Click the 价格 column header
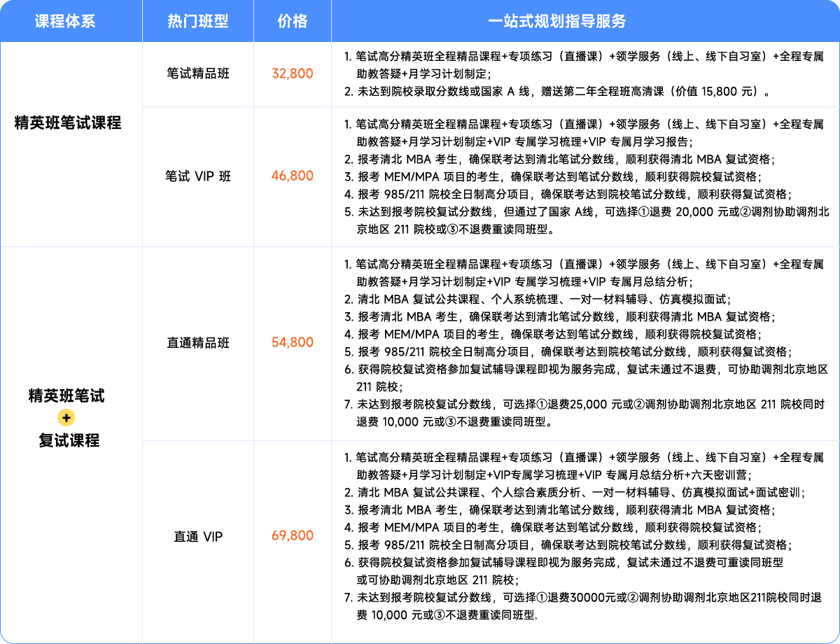 point(292,21)
